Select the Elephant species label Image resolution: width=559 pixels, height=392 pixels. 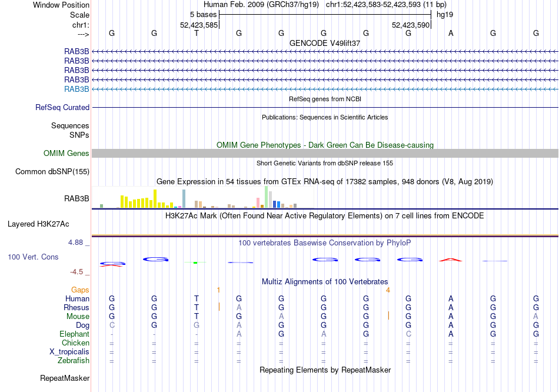click(x=74, y=334)
